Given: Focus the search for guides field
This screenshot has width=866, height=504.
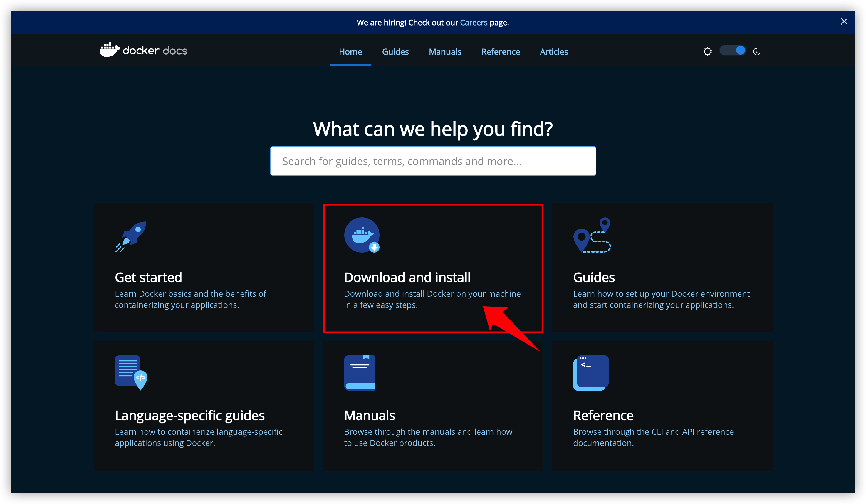Looking at the screenshot, I should (433, 161).
